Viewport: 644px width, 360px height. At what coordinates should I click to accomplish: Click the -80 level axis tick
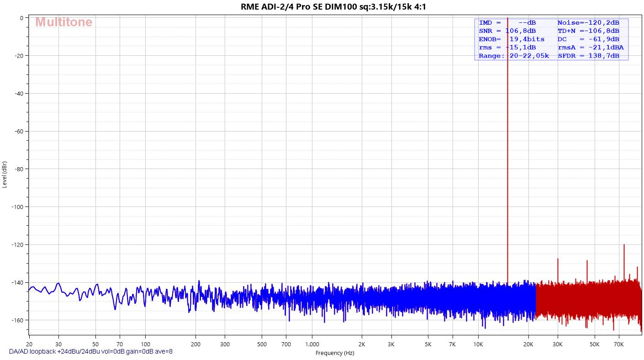pyautogui.click(x=19, y=169)
